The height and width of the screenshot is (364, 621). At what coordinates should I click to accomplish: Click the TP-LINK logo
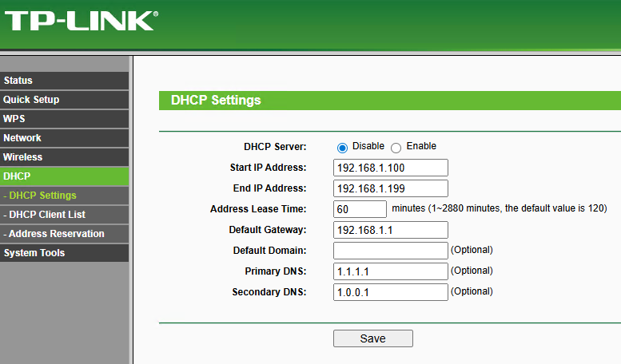82,21
